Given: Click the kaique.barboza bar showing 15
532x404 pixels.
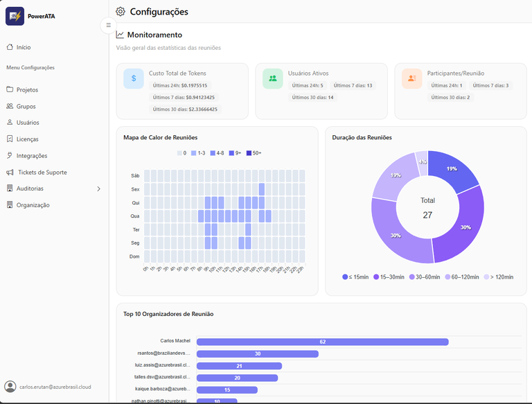Looking at the screenshot, I should click(227, 389).
